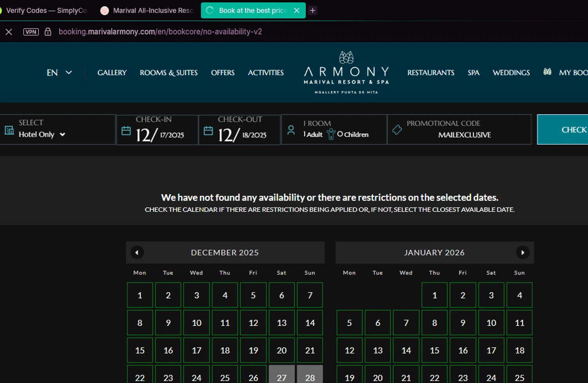This screenshot has width=588, height=383.
Task: Click the check-in calendar icon
Action: (126, 131)
